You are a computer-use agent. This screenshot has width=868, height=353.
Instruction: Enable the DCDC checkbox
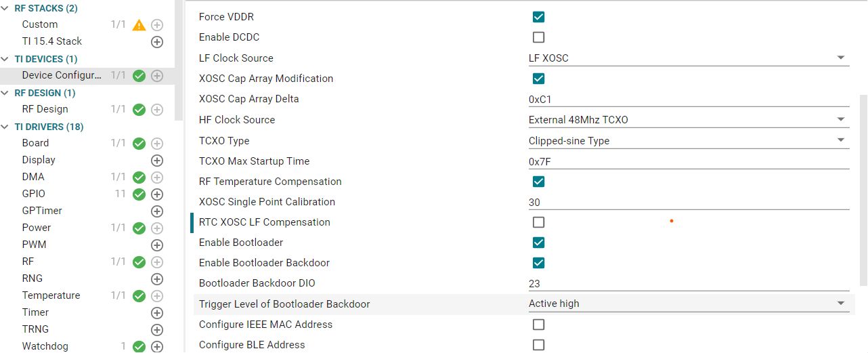click(539, 37)
